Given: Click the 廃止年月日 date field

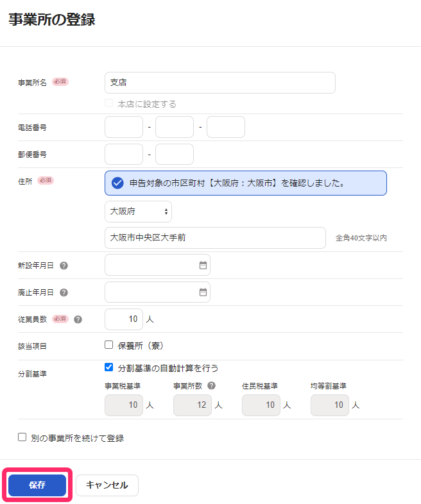Looking at the screenshot, I should click(158, 292).
